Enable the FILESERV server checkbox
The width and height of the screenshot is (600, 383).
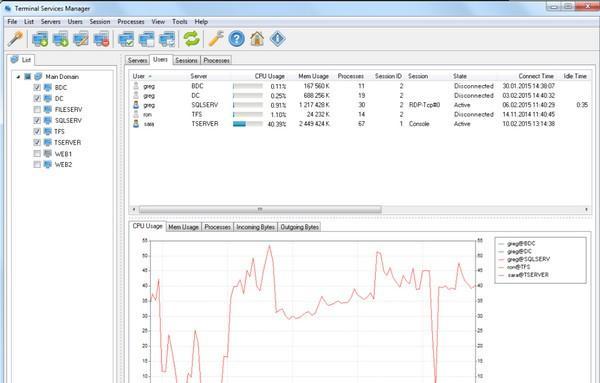tap(37, 110)
